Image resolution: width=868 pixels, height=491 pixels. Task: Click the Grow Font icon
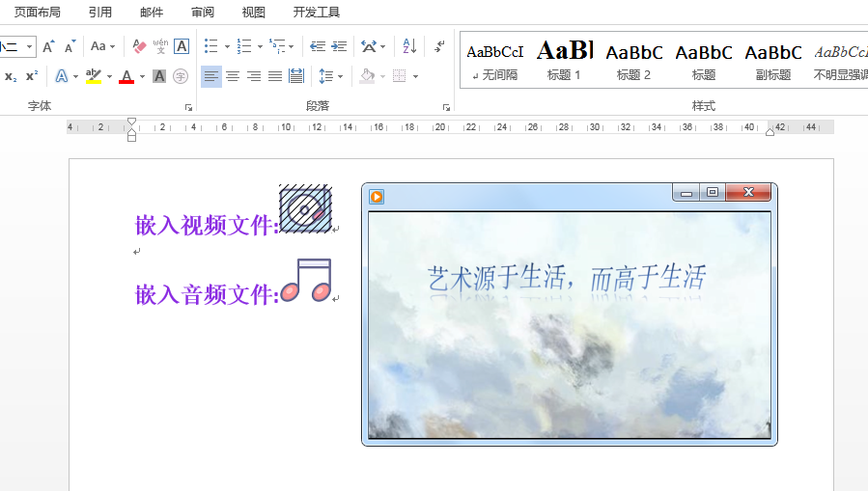pos(48,46)
